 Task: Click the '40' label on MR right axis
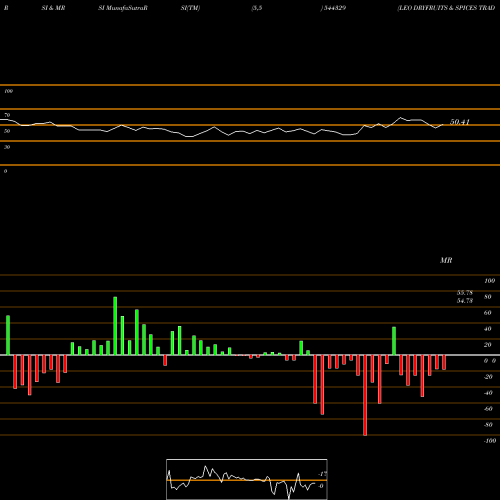[x=488, y=329]
